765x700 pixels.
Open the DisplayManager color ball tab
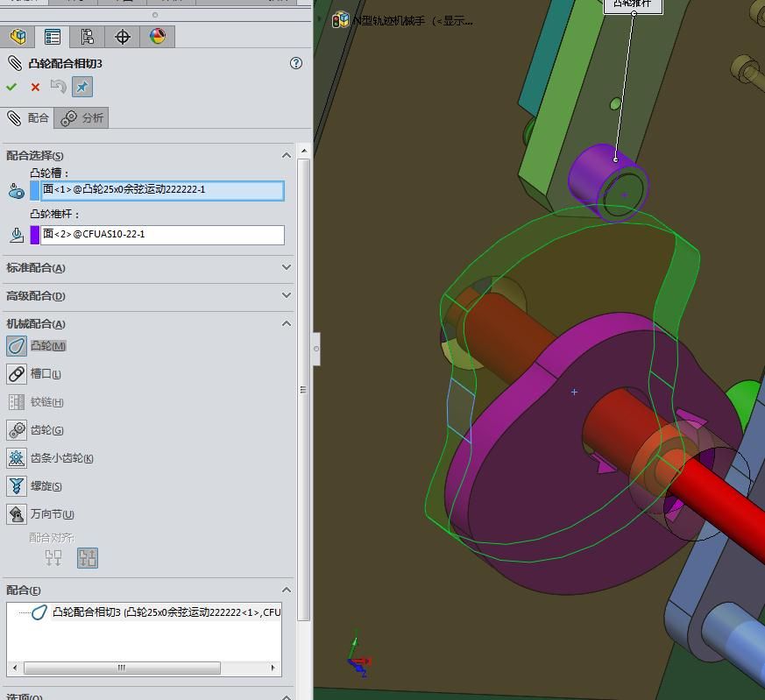pos(158,37)
